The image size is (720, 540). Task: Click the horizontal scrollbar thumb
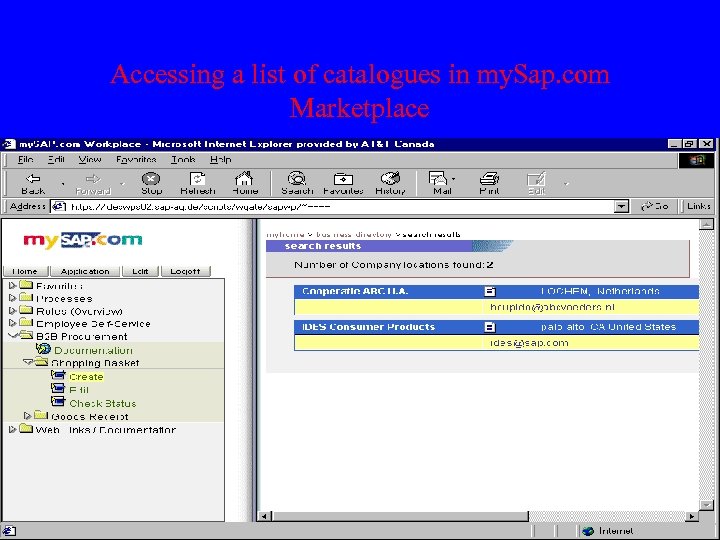(x=400, y=516)
